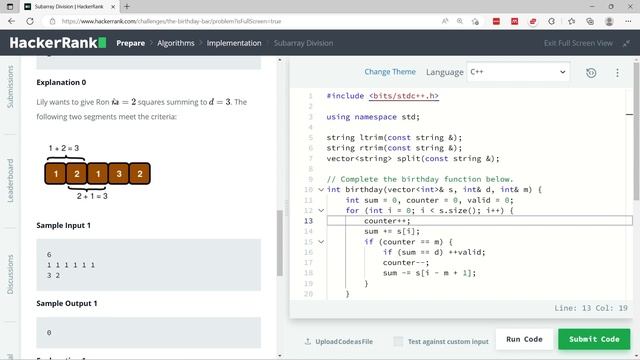Click the Explanation 0 heading
Screen dimensions: 640x360
[x=61, y=82]
